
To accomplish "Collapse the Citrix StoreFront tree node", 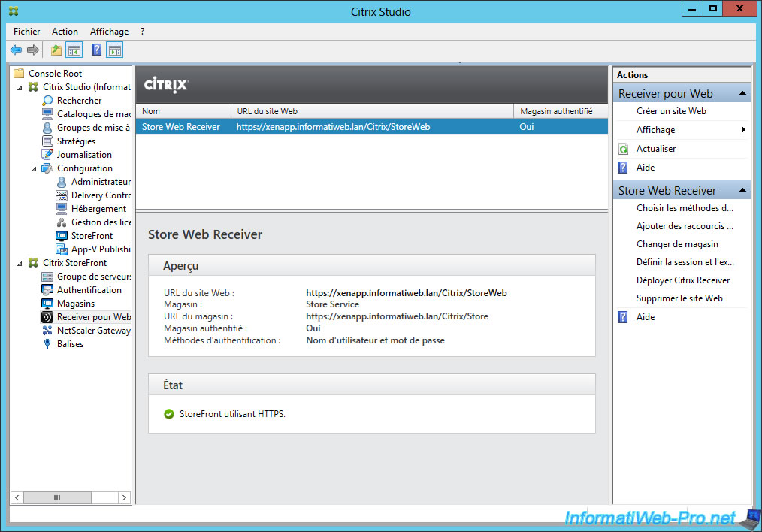I will click(20, 263).
